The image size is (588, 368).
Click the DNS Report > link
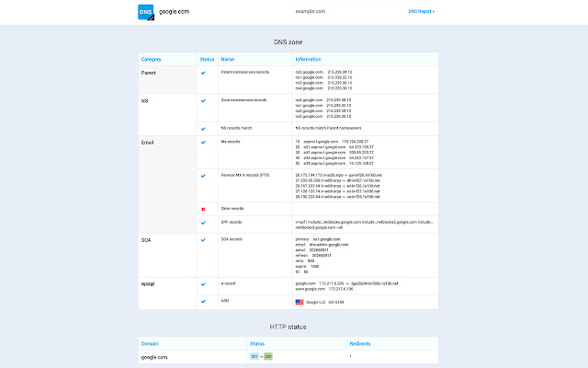pyautogui.click(x=422, y=11)
